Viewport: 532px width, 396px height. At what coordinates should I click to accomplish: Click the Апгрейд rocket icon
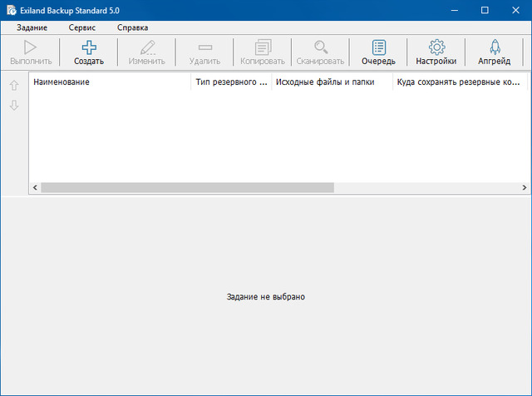point(495,47)
